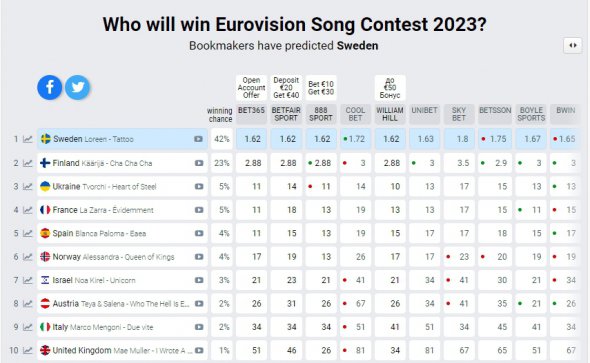Play the video for Finland's Cha Cha Cha
Viewport: 590px width, 363px height.
(199, 163)
